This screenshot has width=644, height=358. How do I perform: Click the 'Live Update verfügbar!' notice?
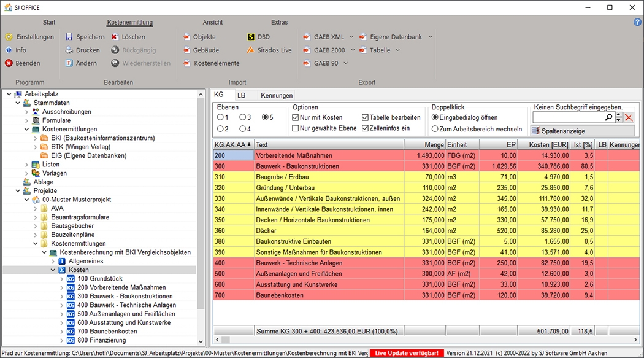coord(407,353)
